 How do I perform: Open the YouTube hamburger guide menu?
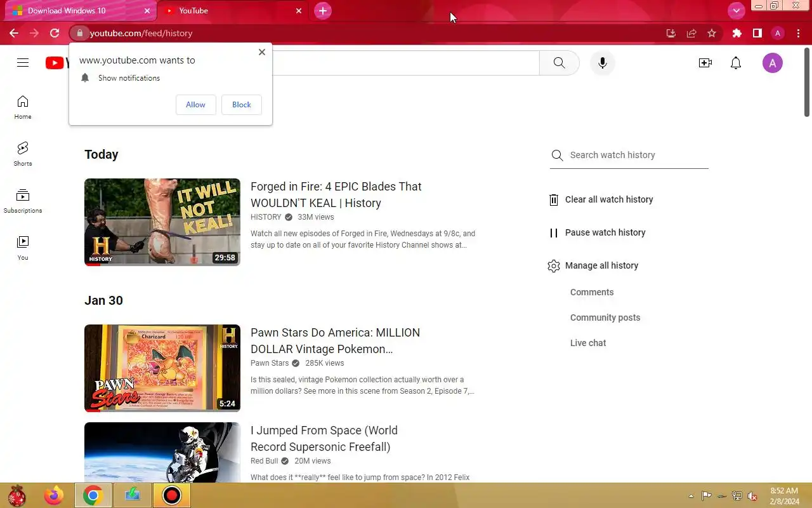23,62
